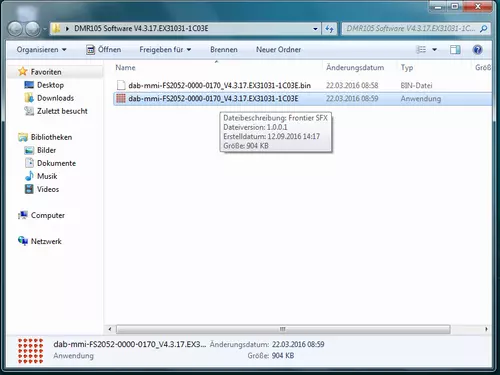Click the Dokumente library icon
Image resolution: width=500 pixels, height=375 pixels.
29,163
